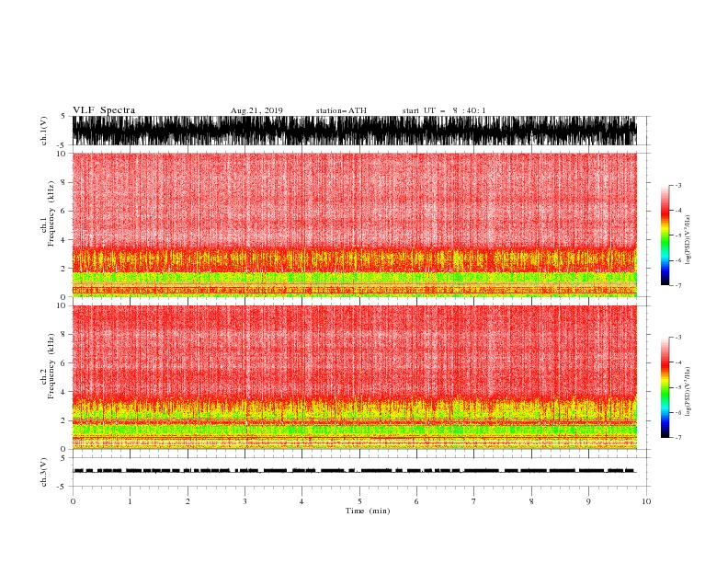The image size is (728, 563).
Task: Click the "Time (min)" axis title
Action: (368, 511)
